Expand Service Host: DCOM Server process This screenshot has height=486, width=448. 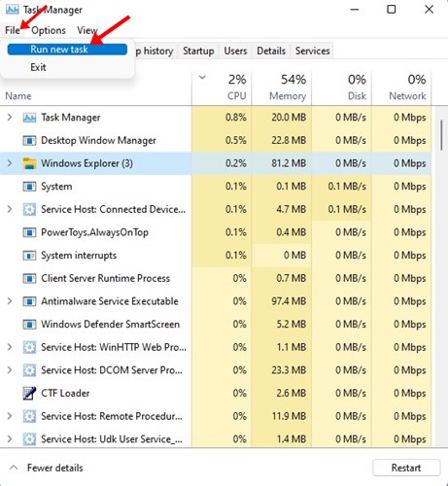[10, 369]
